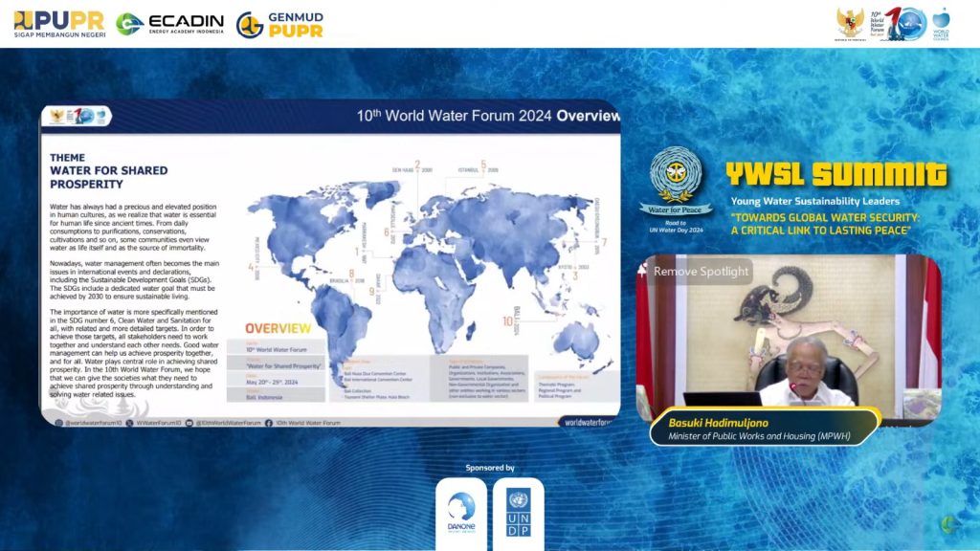Image resolution: width=980 pixels, height=551 pixels.
Task: Click the small green globe icon at bottom right
Action: pos(947,524)
